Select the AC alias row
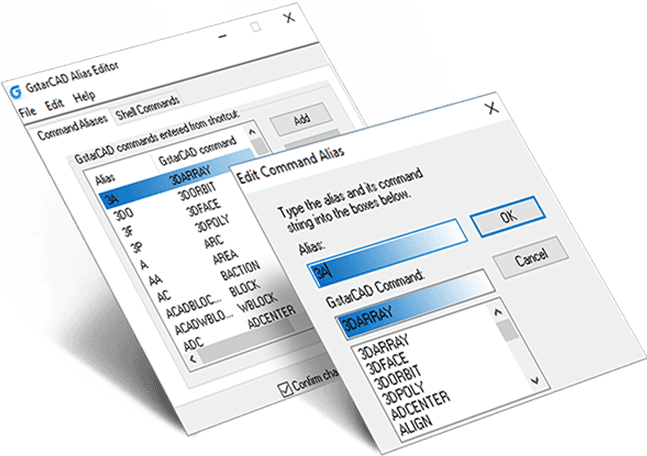 click(x=164, y=296)
